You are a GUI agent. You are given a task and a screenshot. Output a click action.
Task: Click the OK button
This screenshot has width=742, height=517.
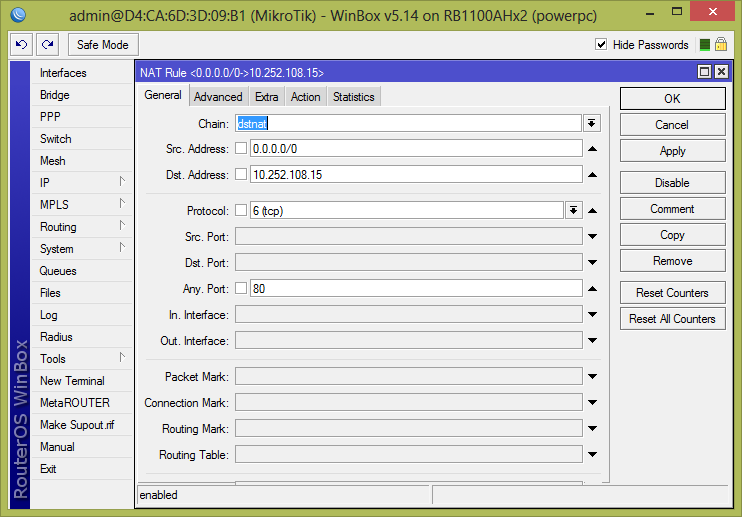click(x=672, y=98)
